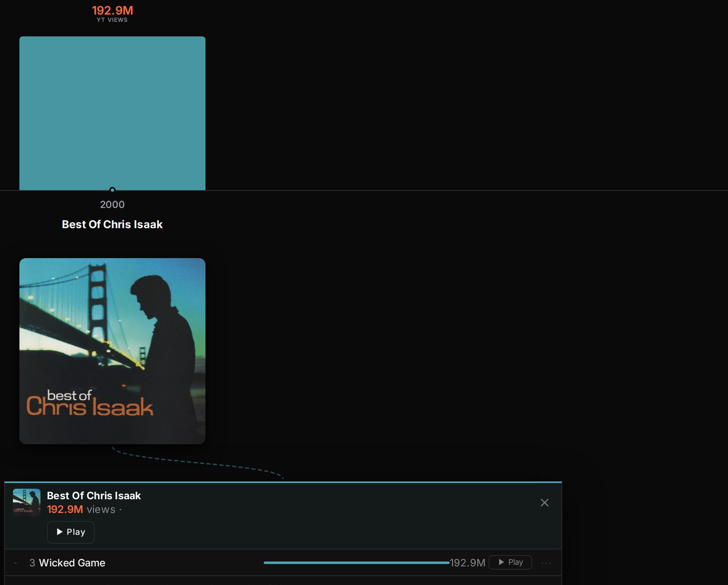Screen dimensions: 728x585
Task: Click the dot separator after views text
Action: tap(121, 510)
